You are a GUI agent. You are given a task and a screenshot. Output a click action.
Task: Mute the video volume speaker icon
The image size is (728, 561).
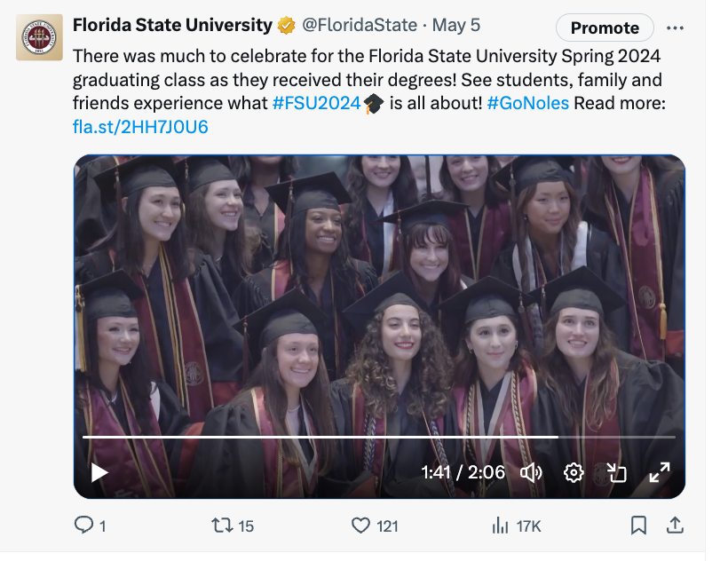coord(531,472)
